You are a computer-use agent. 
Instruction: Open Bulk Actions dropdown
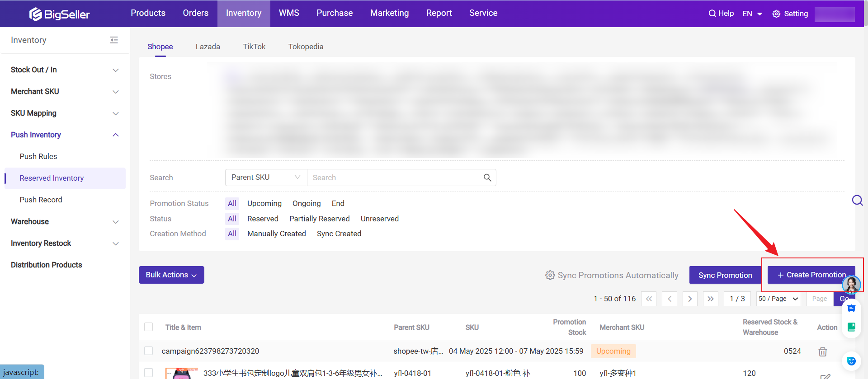click(x=171, y=275)
